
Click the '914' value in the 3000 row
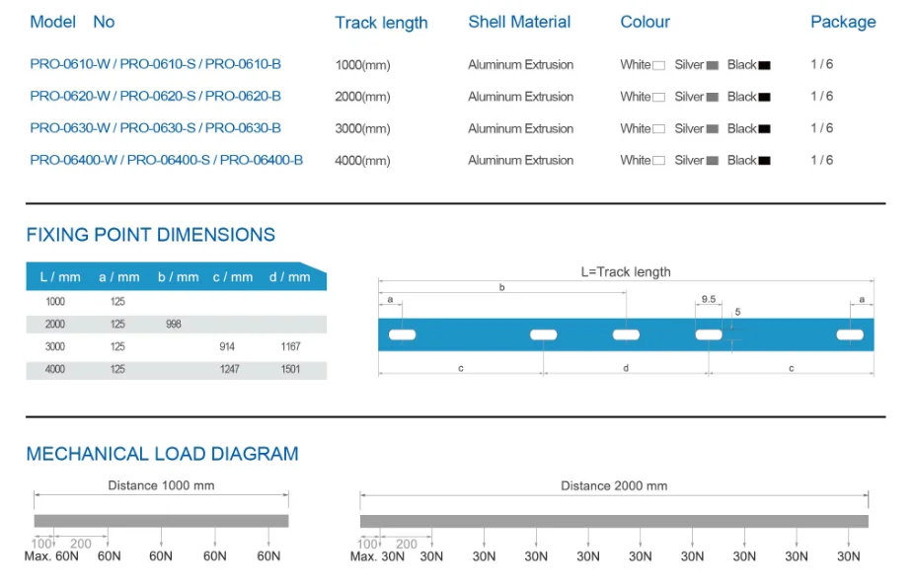227,346
